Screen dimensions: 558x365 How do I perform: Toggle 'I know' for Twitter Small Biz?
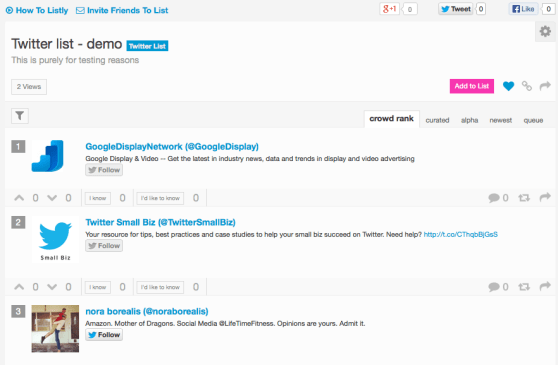pos(98,287)
